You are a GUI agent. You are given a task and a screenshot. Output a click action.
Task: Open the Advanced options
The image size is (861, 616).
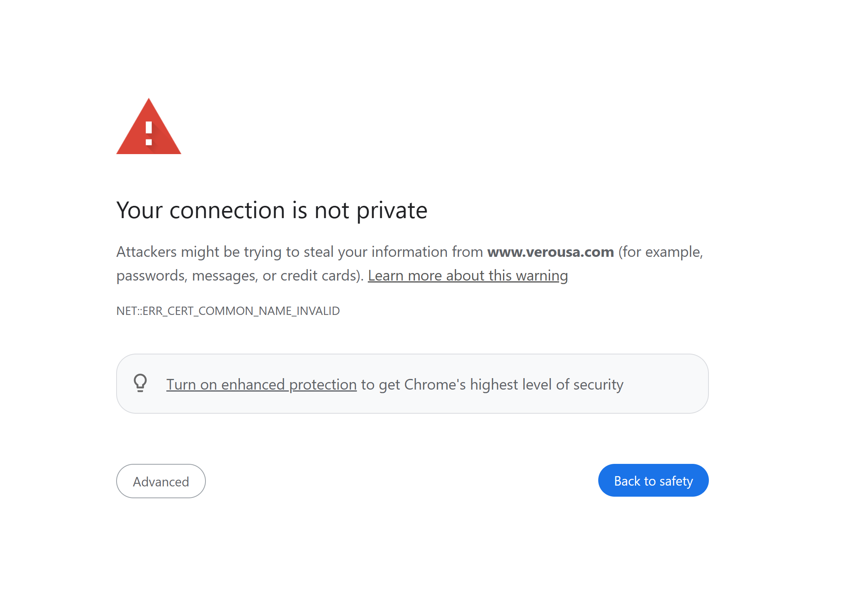click(x=161, y=481)
